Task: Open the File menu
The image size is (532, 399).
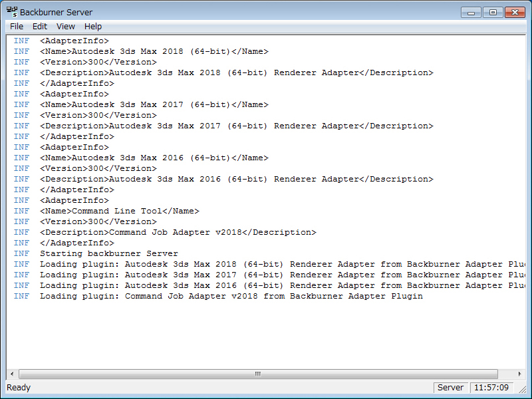Action: [x=17, y=27]
